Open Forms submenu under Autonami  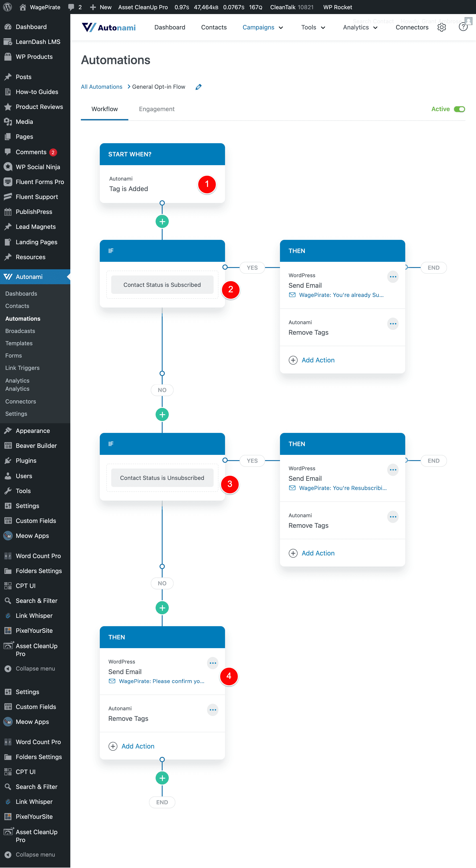click(13, 356)
